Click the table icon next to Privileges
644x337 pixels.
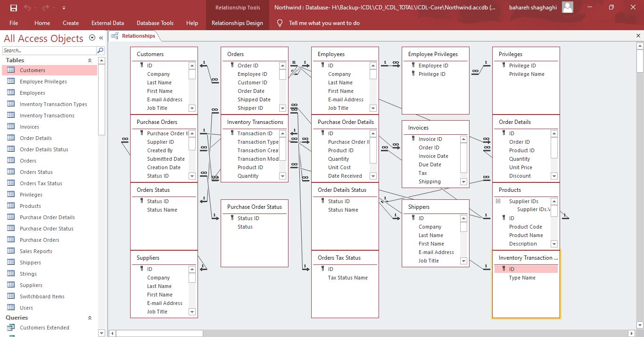click(x=11, y=195)
